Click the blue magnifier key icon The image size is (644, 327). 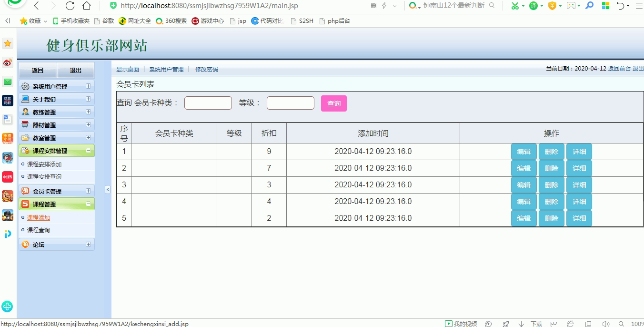[590, 6]
